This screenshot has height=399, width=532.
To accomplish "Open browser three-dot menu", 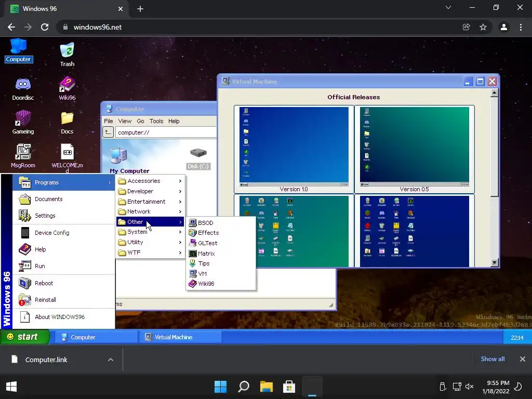I will pyautogui.click(x=521, y=27).
